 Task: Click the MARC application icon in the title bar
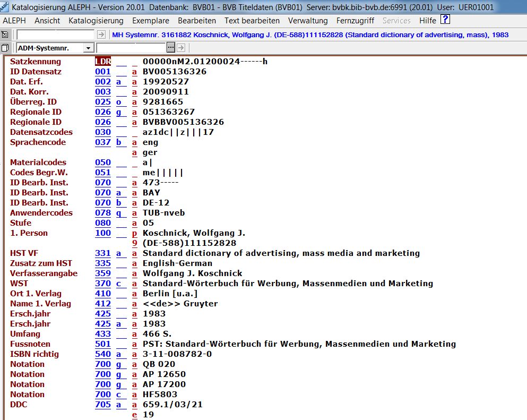tap(5, 7)
